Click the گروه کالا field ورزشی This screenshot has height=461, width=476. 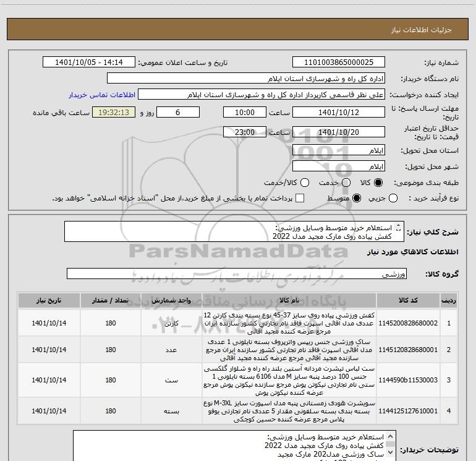237,274
